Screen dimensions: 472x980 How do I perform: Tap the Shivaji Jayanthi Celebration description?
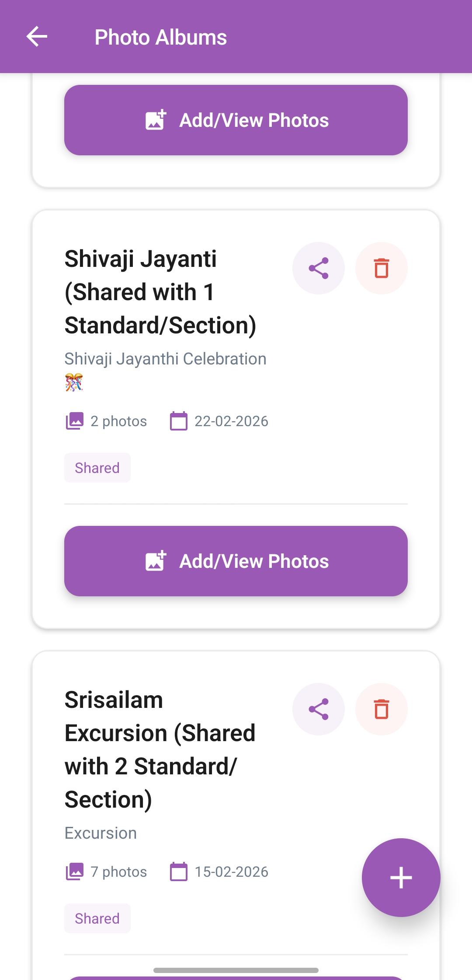tap(165, 359)
